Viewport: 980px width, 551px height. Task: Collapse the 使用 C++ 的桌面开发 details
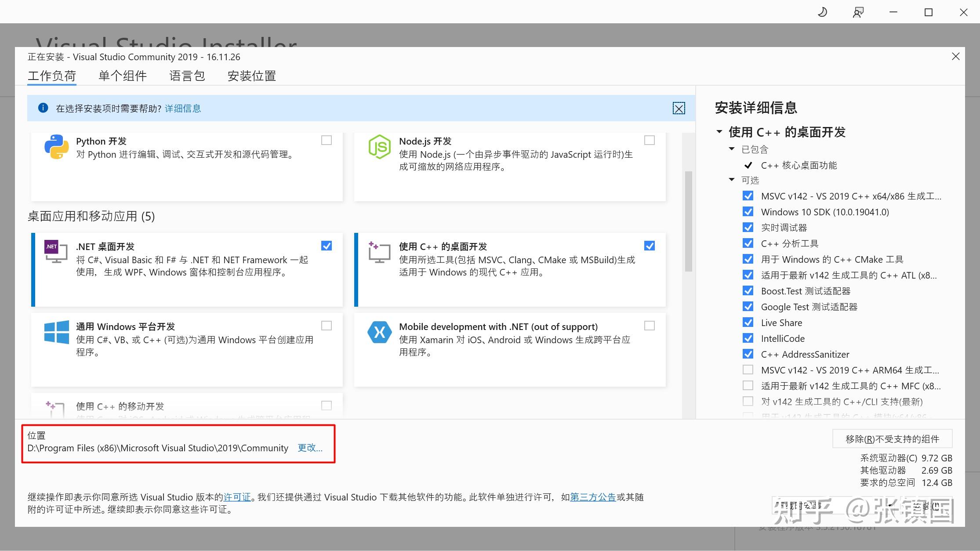(719, 131)
